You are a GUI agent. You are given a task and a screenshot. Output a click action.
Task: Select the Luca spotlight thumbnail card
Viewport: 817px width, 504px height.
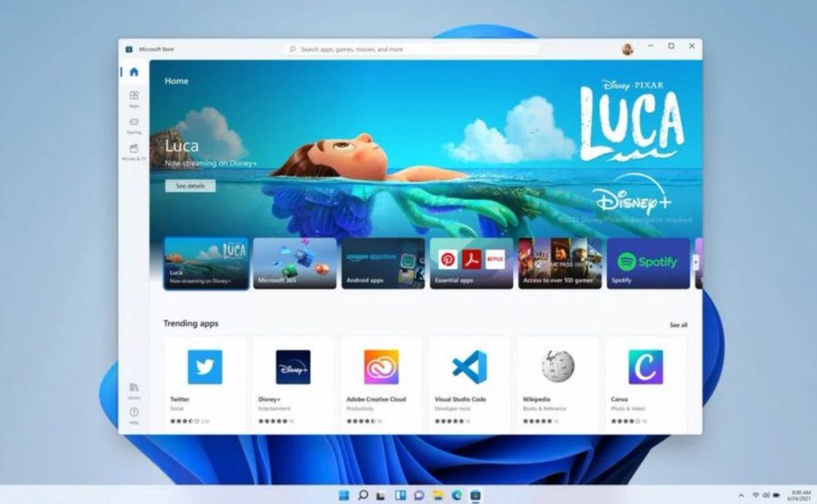click(207, 263)
